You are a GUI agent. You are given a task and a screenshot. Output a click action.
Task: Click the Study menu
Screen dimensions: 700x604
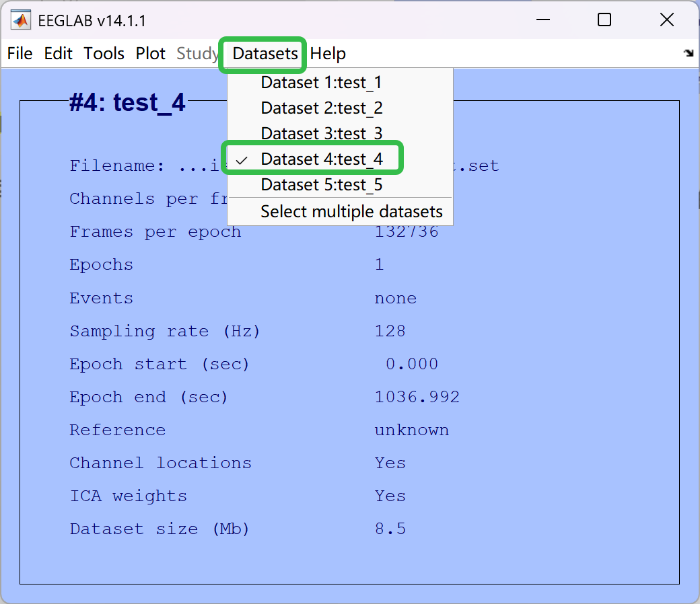pyautogui.click(x=197, y=54)
